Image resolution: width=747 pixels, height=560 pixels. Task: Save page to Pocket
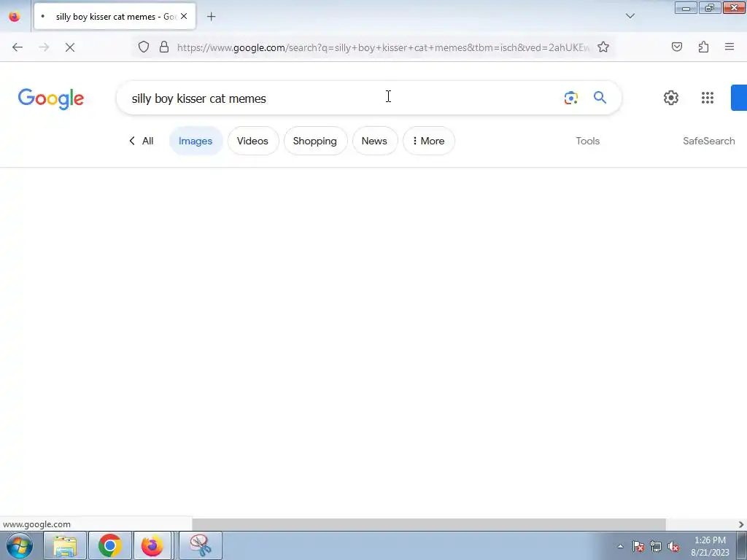pos(677,47)
